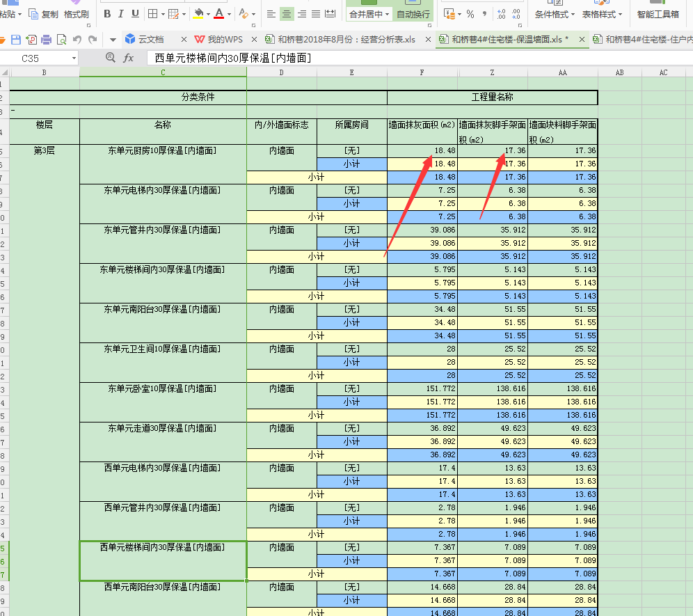Screen dimensions: 693x616
Task: Select entire column Z header
Action: 493,72
